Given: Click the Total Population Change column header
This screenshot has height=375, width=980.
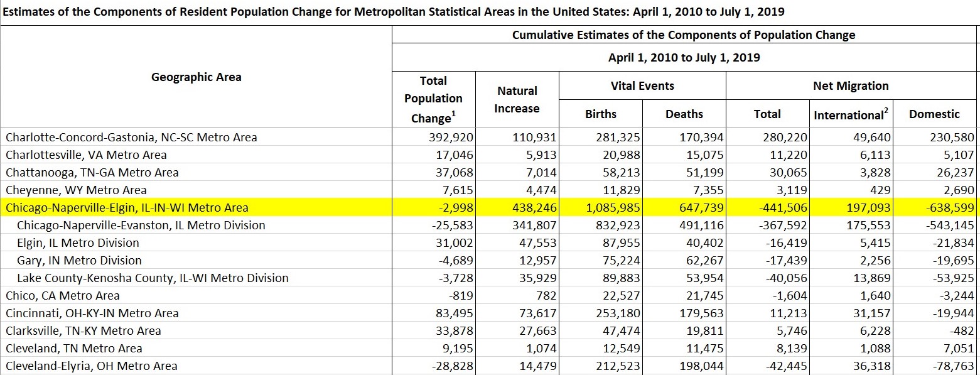Looking at the screenshot, I should click(433, 99).
